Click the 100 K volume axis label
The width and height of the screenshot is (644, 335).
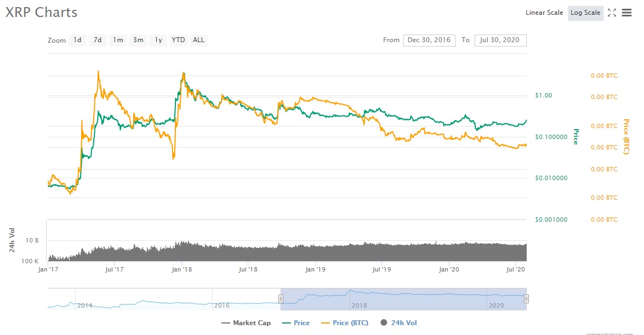30,261
